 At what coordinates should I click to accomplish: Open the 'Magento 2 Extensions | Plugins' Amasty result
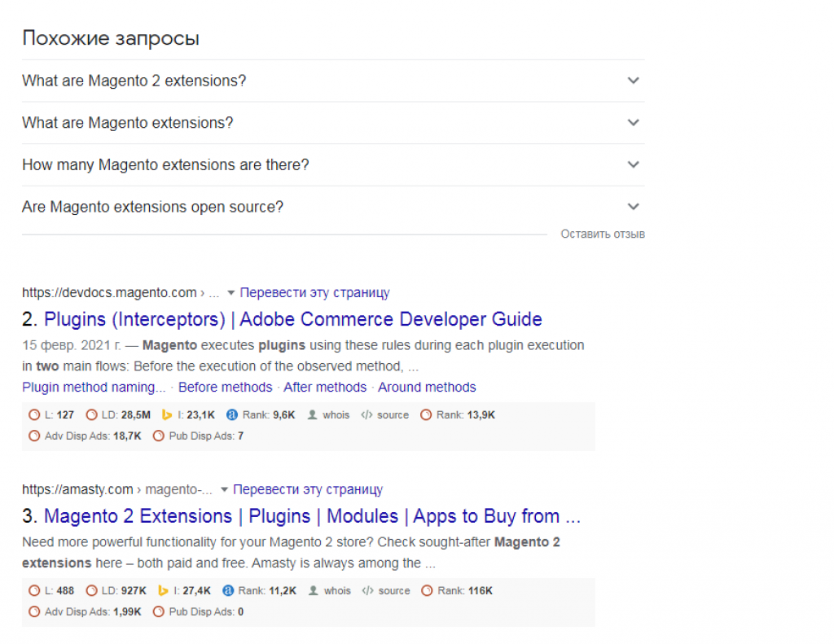pos(312,516)
